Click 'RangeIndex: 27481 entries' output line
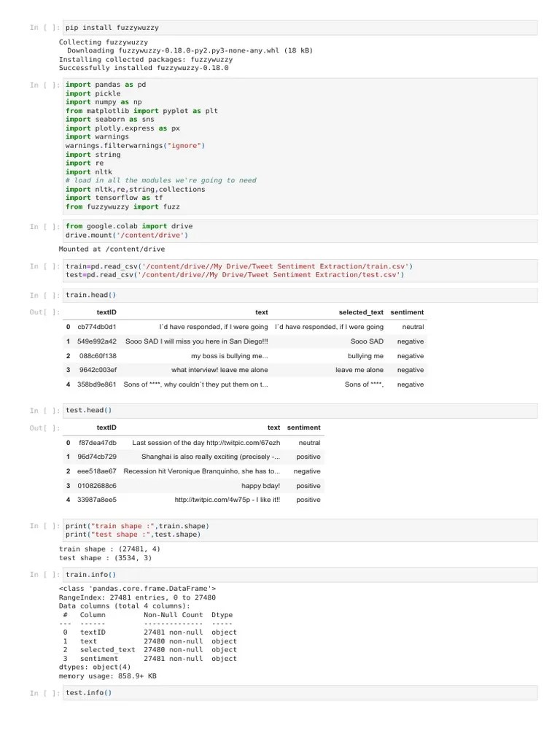The image size is (560, 747). 137,597
